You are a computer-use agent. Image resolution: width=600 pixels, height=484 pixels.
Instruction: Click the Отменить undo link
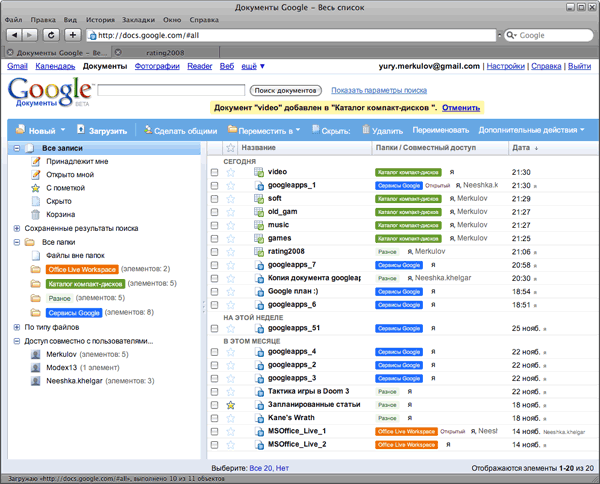(x=461, y=108)
